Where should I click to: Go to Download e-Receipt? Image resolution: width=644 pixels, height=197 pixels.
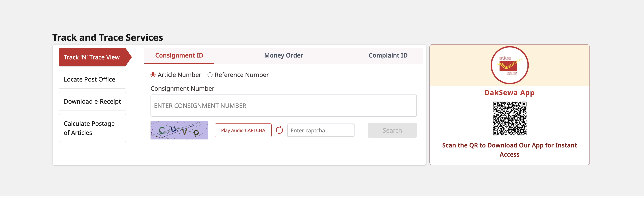(x=92, y=101)
